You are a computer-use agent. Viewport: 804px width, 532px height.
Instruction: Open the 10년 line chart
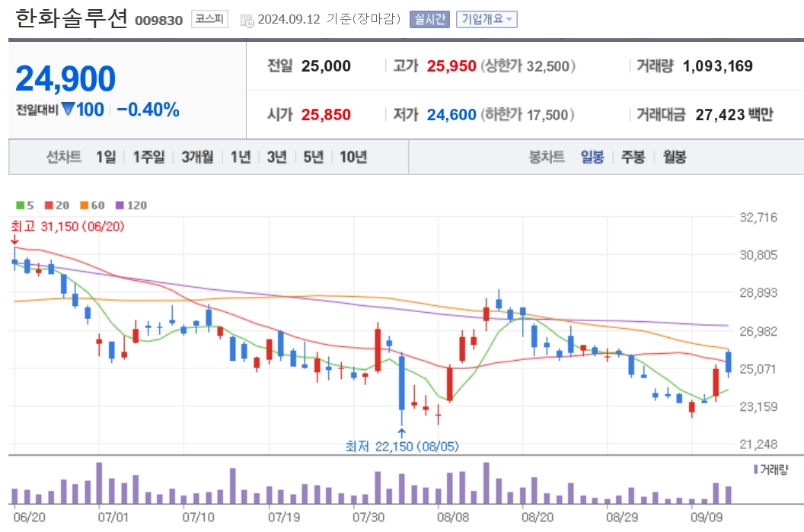click(x=353, y=157)
